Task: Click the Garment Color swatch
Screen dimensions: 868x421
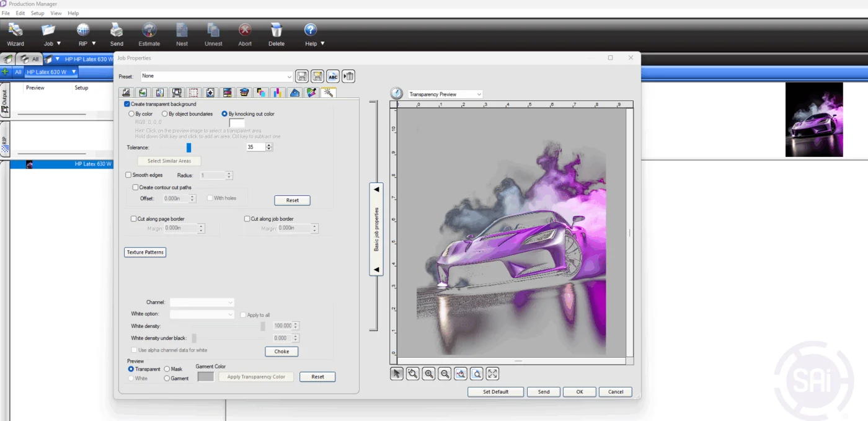Action: point(206,377)
